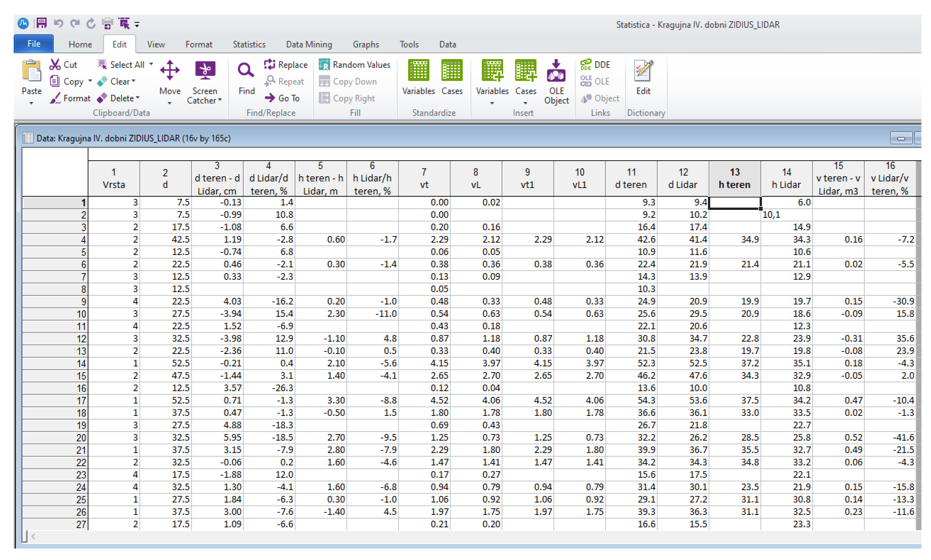The image size is (931, 560).
Task: Click the Find magnifier icon
Action: (x=246, y=70)
